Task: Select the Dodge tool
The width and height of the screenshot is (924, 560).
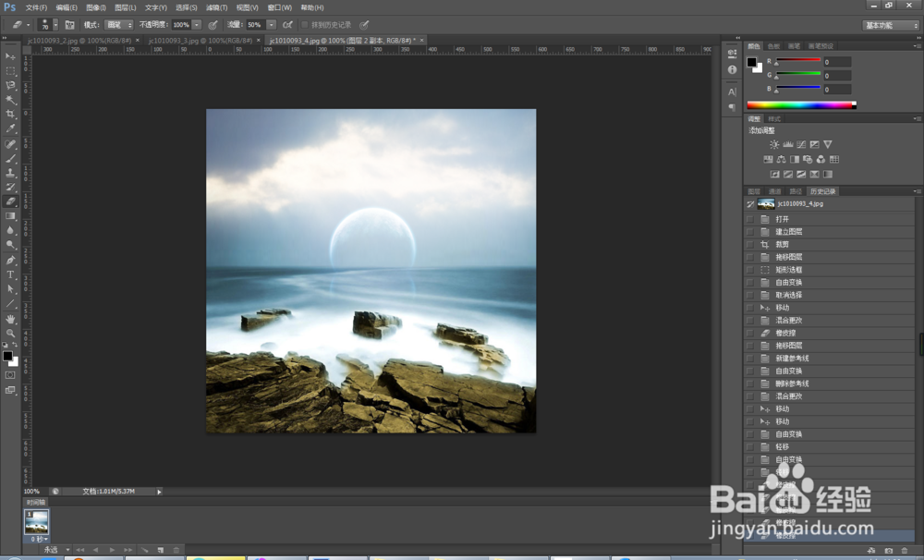Action: (x=10, y=245)
